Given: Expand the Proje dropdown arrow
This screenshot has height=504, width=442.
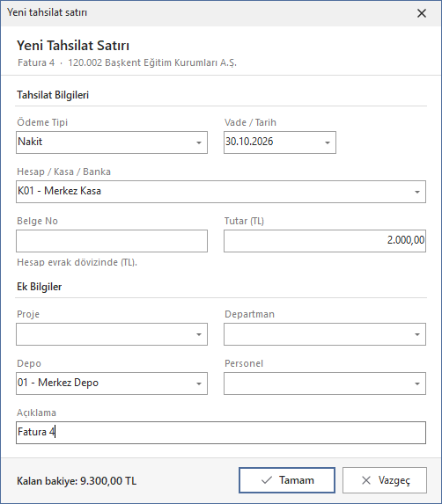Looking at the screenshot, I should tap(199, 334).
